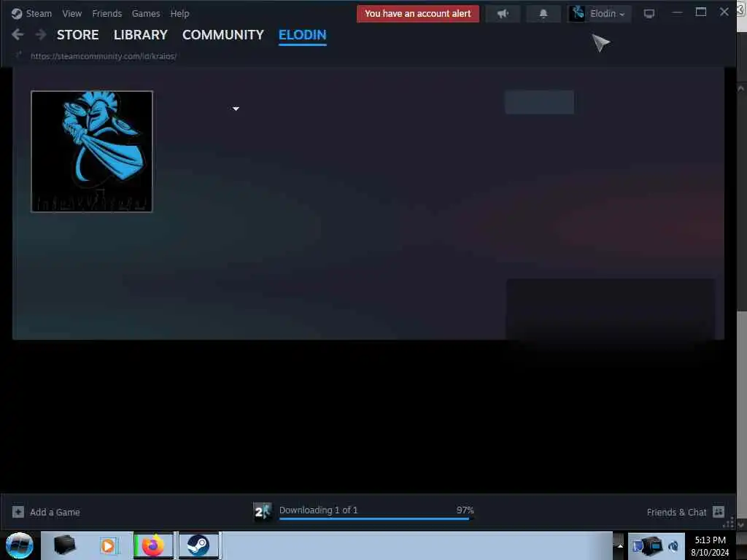Click the Steam taskbar icon

pos(198,545)
